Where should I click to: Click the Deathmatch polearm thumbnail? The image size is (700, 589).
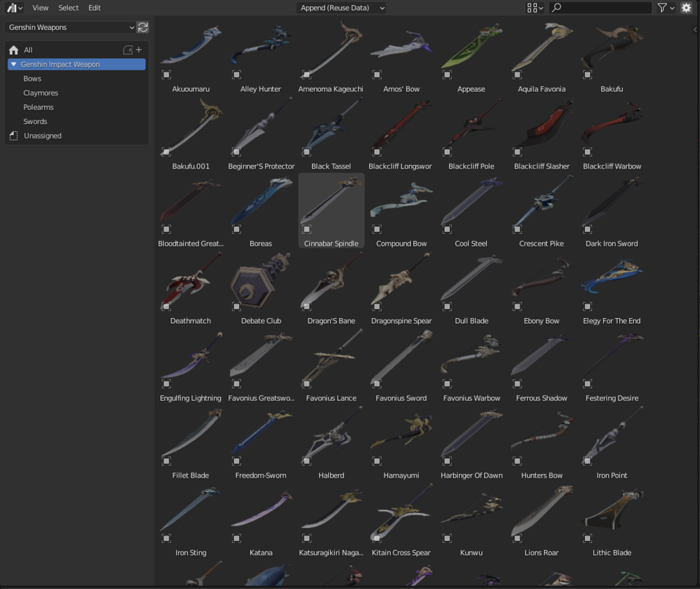(x=191, y=281)
